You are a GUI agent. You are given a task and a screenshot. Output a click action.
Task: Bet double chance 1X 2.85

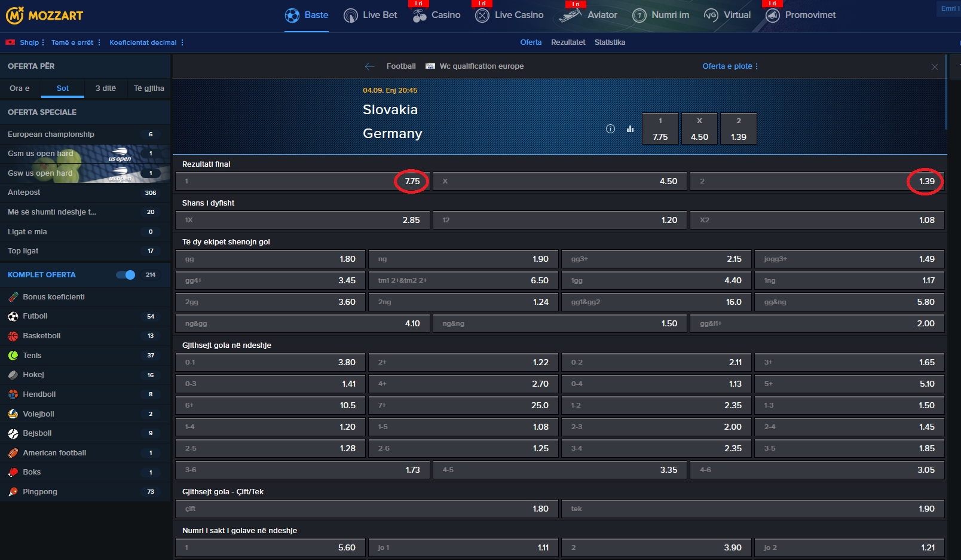pos(302,220)
